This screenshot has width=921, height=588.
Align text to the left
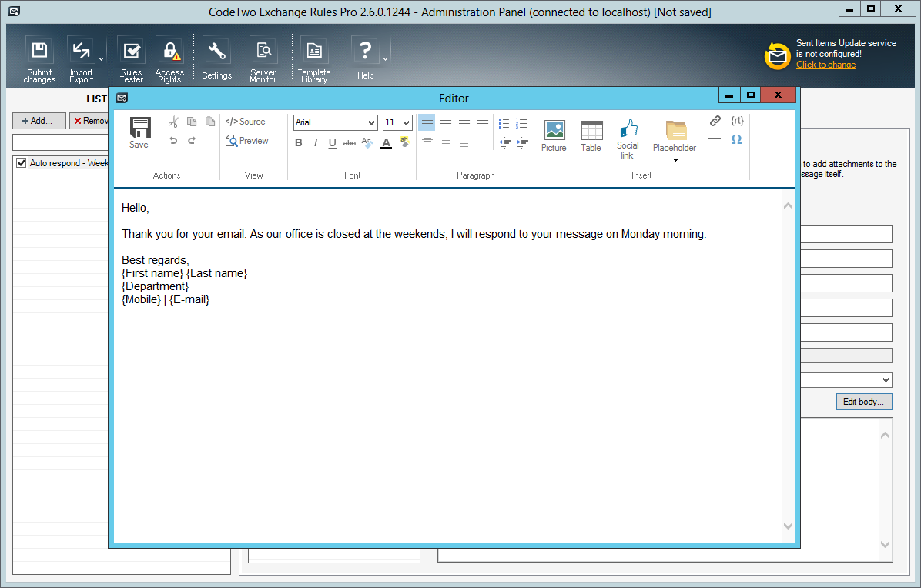[x=427, y=122]
